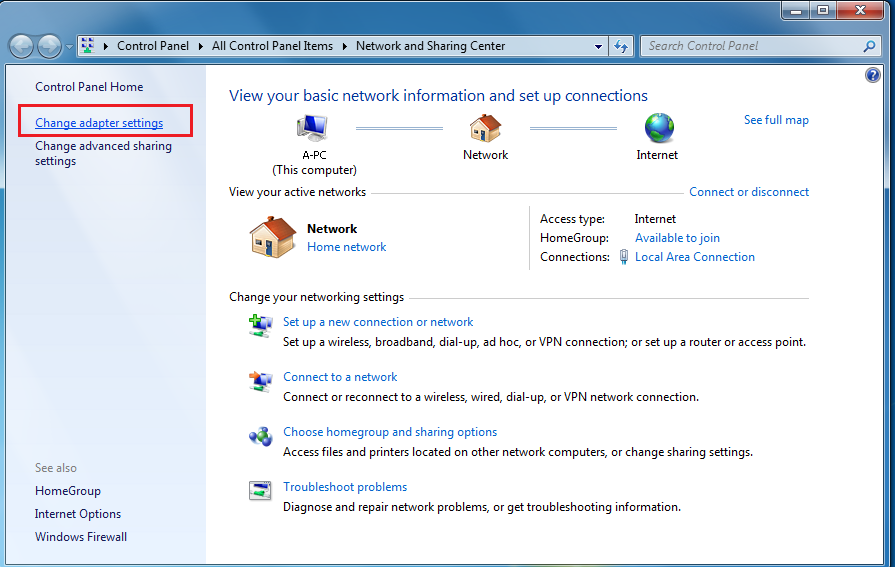Click the Internet globe icon

(658, 128)
